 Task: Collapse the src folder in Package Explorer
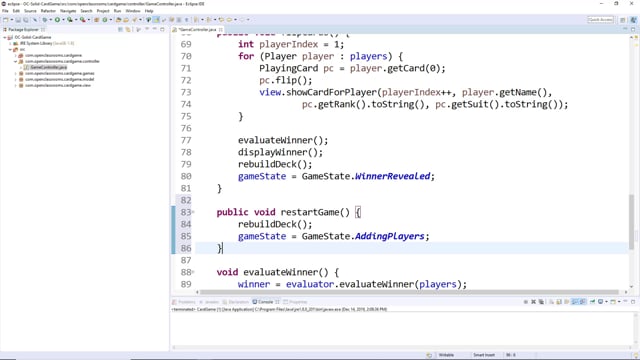coord(10,49)
